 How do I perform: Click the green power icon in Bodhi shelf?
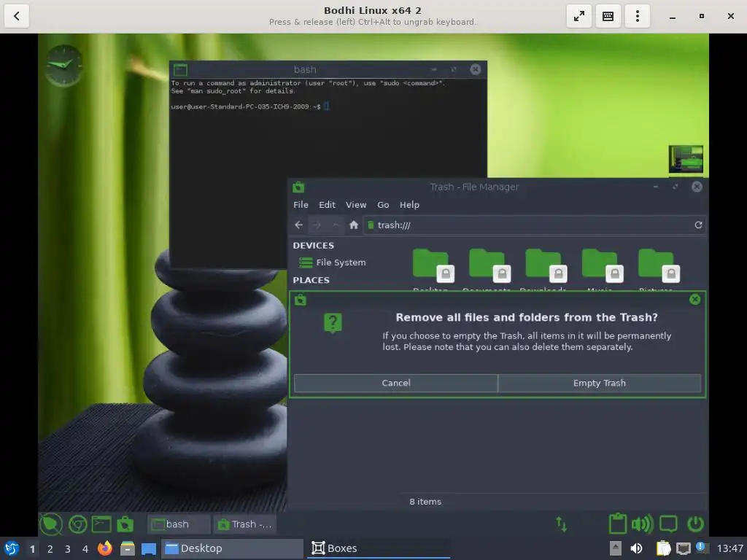coord(695,524)
